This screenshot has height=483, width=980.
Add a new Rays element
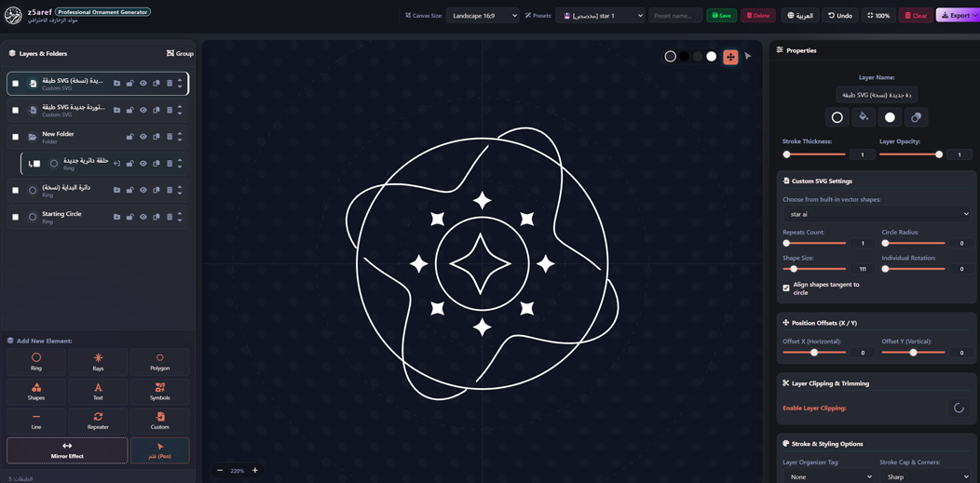[x=98, y=362]
